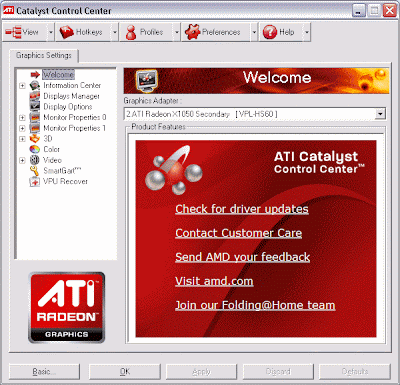Minimize the Catalyst Control Center window
The width and height of the screenshot is (400, 385).
[358, 11]
